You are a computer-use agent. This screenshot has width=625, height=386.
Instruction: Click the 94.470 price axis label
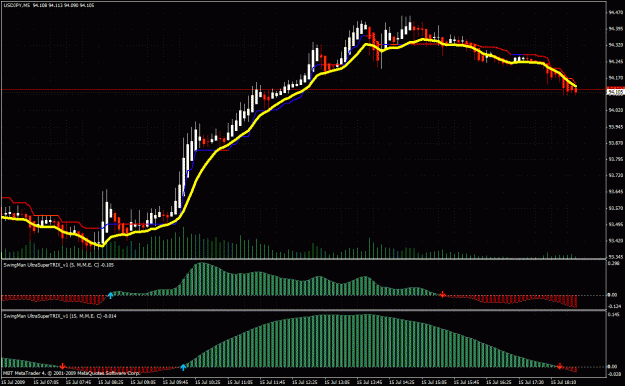point(615,13)
